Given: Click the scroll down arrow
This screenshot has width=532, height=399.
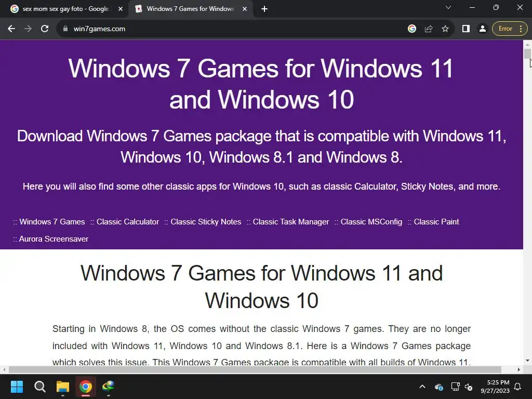Looking at the screenshot, I should tap(527, 361).
